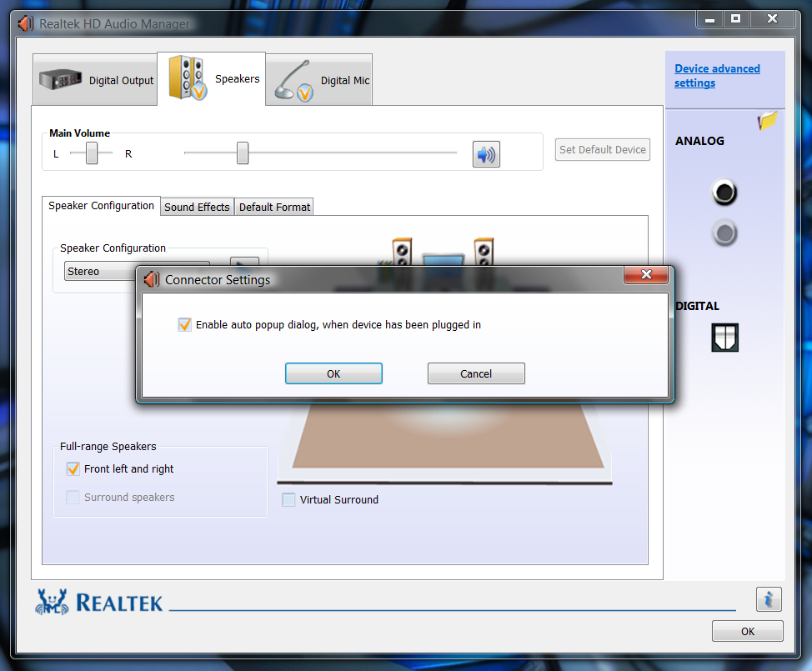
Task: Switch to the Digital Output tab
Action: 95,80
